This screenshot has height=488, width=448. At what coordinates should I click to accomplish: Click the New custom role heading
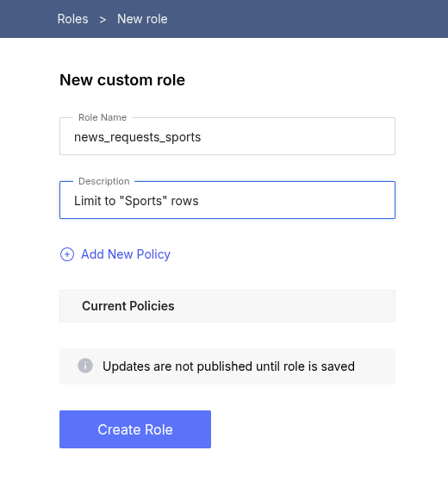[x=122, y=80]
